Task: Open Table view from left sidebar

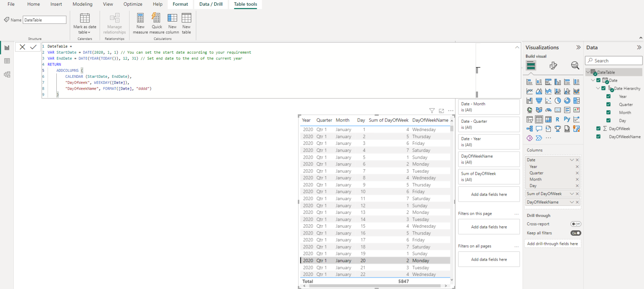Action: (7, 61)
